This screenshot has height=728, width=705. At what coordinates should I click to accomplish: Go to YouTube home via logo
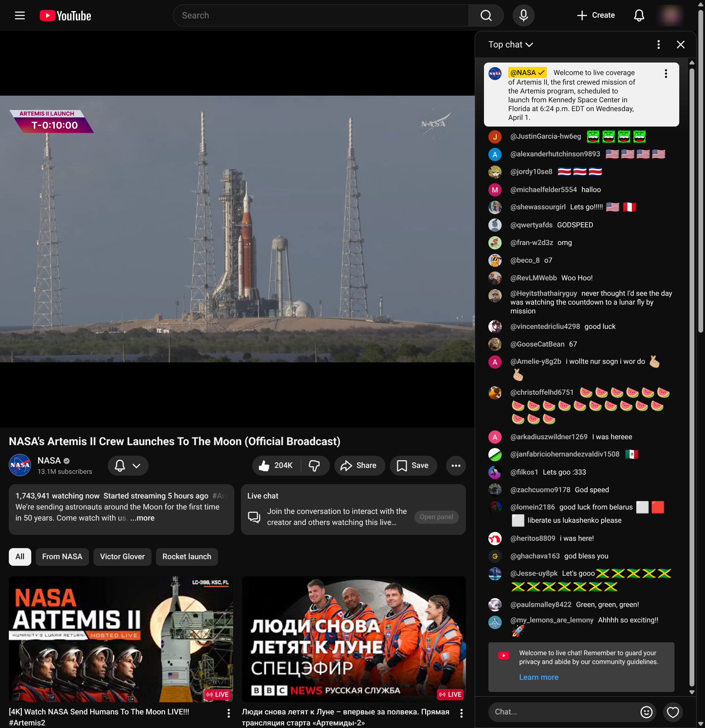pos(65,15)
